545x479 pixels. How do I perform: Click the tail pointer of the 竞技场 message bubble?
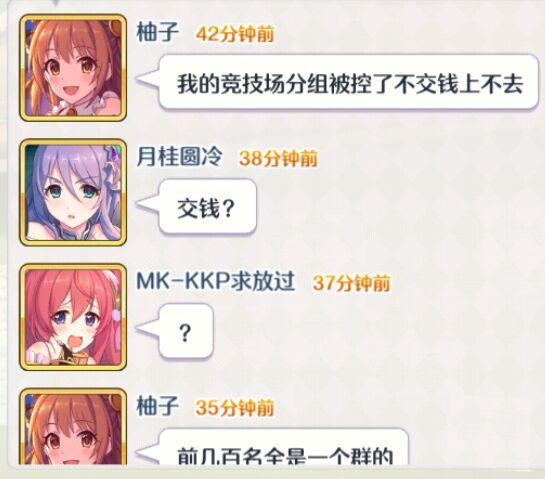[x=148, y=80]
